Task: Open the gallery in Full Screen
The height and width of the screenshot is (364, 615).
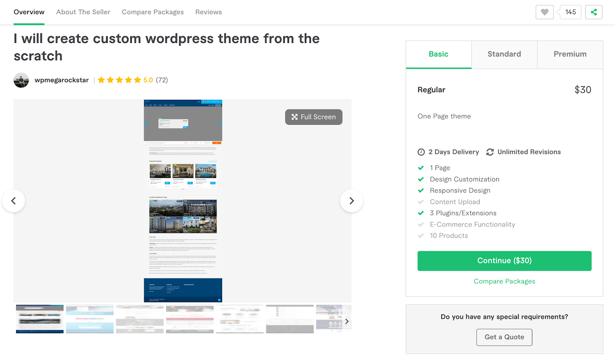Action: coord(314,117)
